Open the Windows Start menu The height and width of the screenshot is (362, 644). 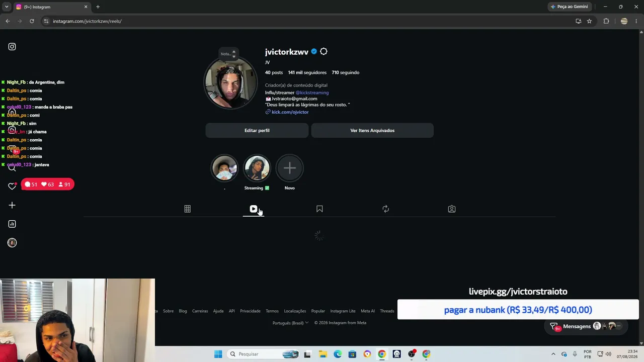(218, 354)
